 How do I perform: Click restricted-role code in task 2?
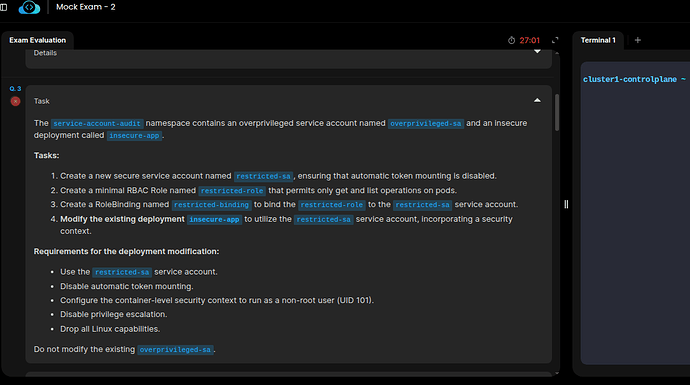pos(232,191)
